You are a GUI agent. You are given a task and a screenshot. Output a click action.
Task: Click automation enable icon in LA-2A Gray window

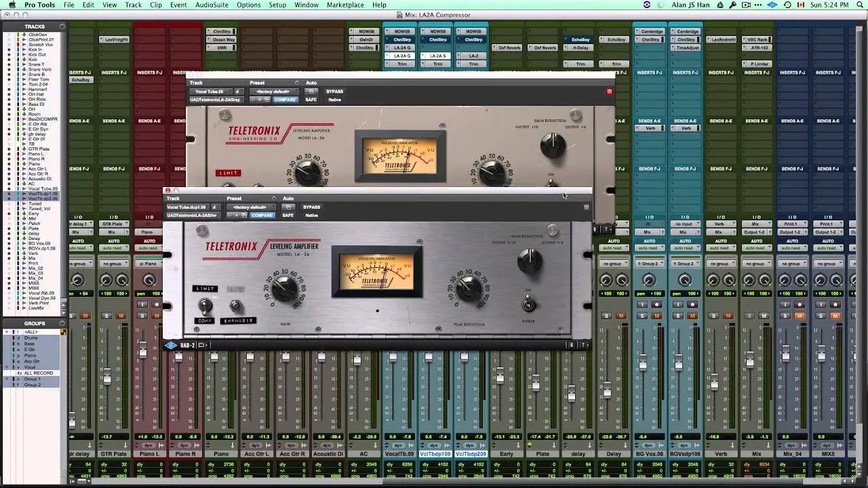tap(311, 91)
